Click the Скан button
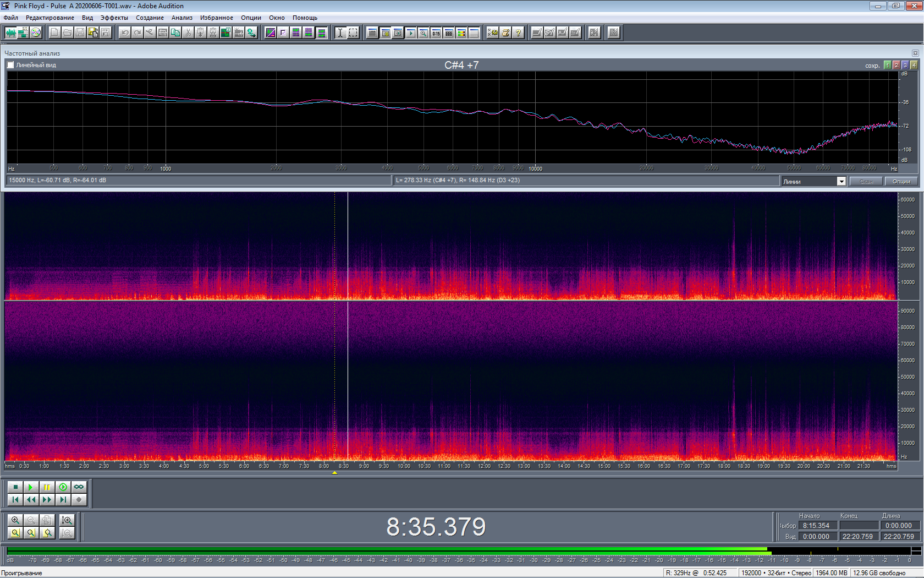This screenshot has height=578, width=924. tap(866, 182)
